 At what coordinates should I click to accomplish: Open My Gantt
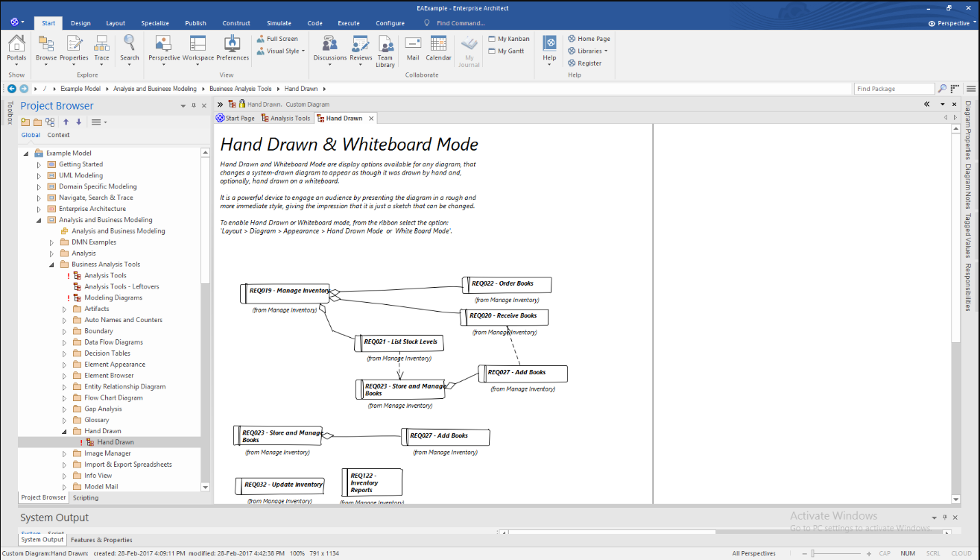click(506, 51)
